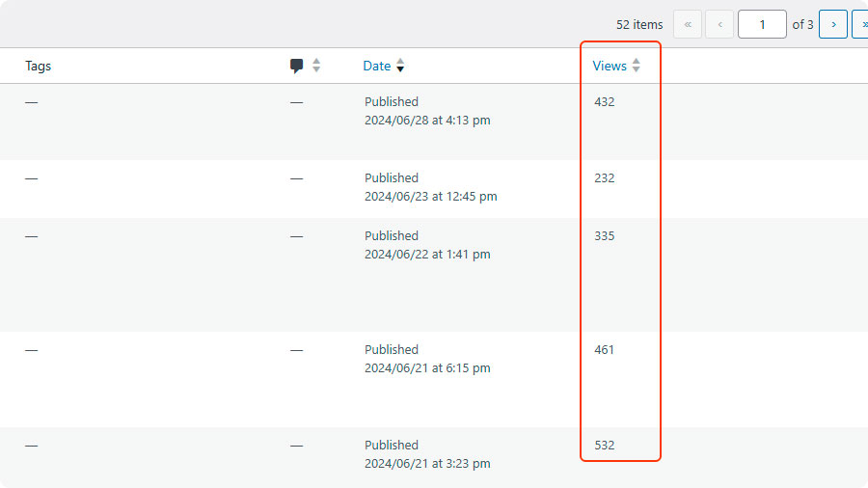868x488 pixels.
Task: Click the 335 views value
Action: [605, 235]
